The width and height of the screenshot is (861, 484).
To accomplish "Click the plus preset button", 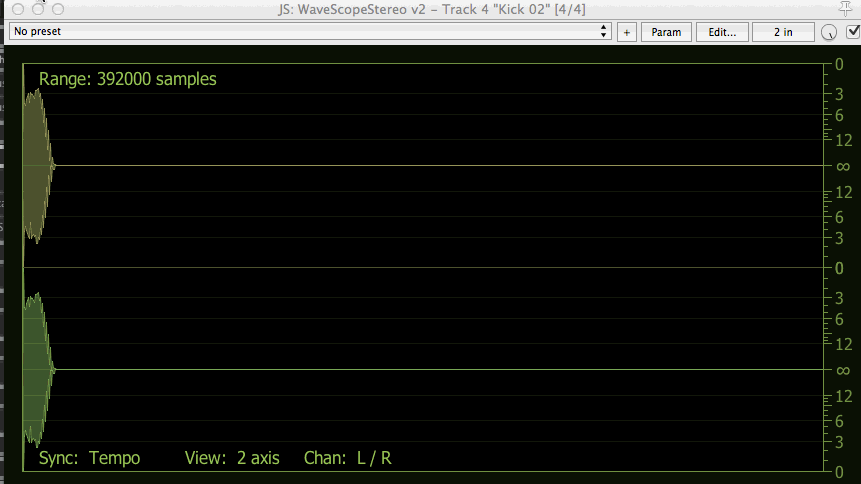I will click(627, 32).
